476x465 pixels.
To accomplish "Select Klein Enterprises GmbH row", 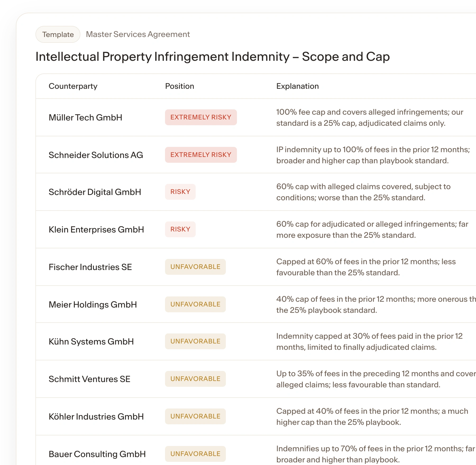I will (256, 230).
